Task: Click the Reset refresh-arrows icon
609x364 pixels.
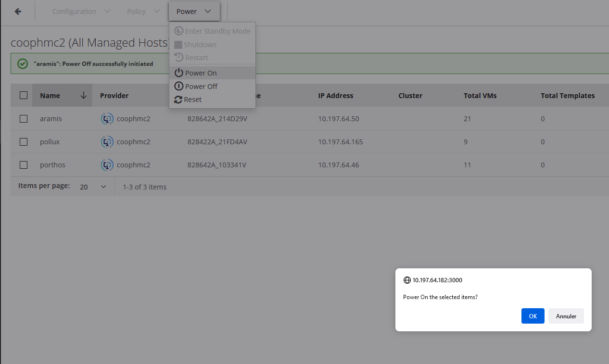Action: 178,100
